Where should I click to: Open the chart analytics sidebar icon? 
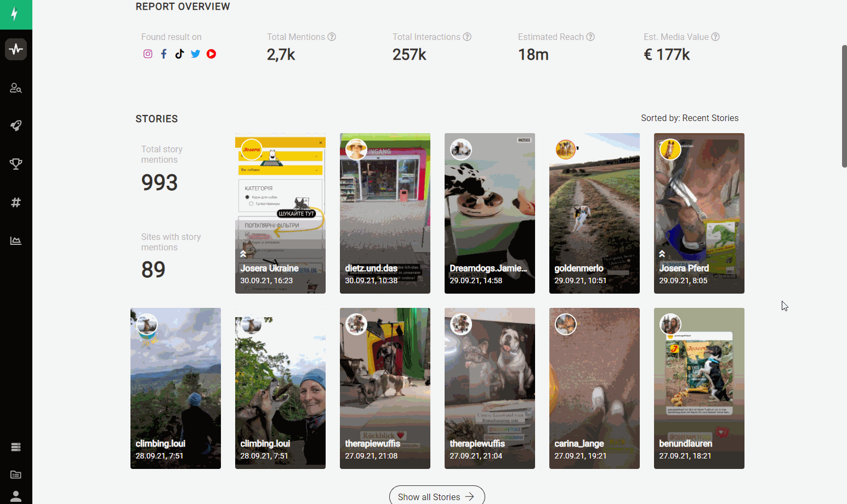(16, 240)
